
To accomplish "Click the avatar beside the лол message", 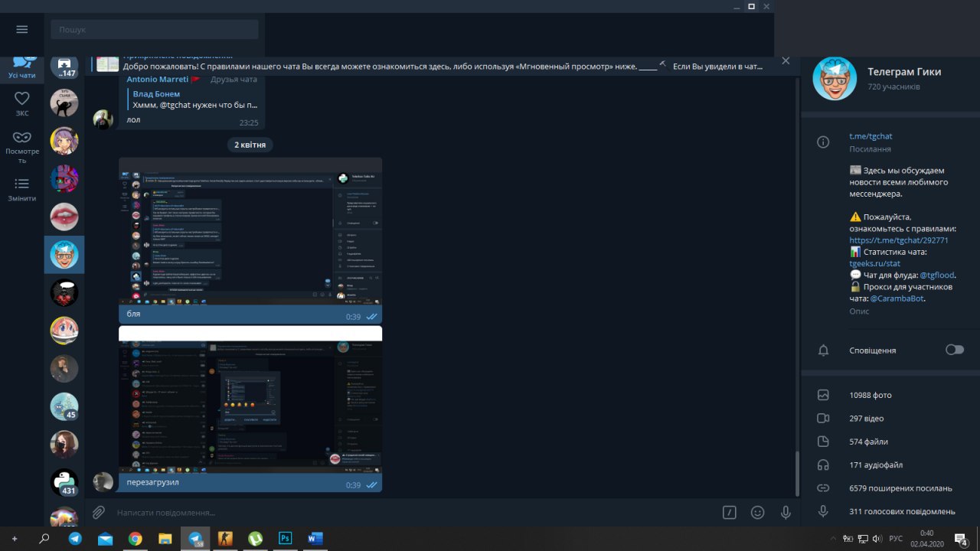I will click(103, 119).
